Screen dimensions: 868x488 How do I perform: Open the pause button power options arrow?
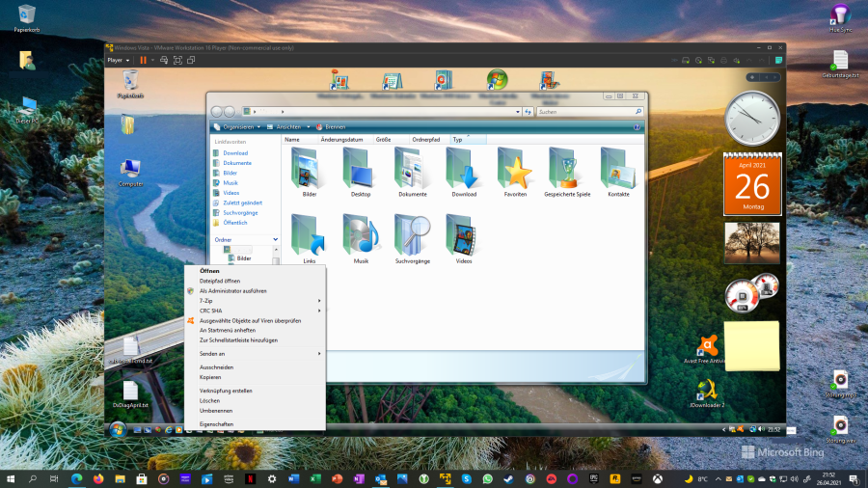tap(152, 60)
